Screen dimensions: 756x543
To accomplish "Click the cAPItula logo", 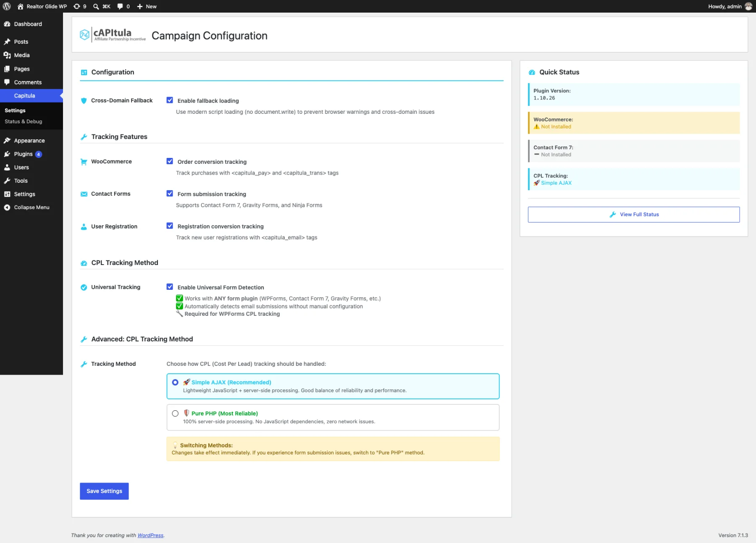I will click(113, 35).
